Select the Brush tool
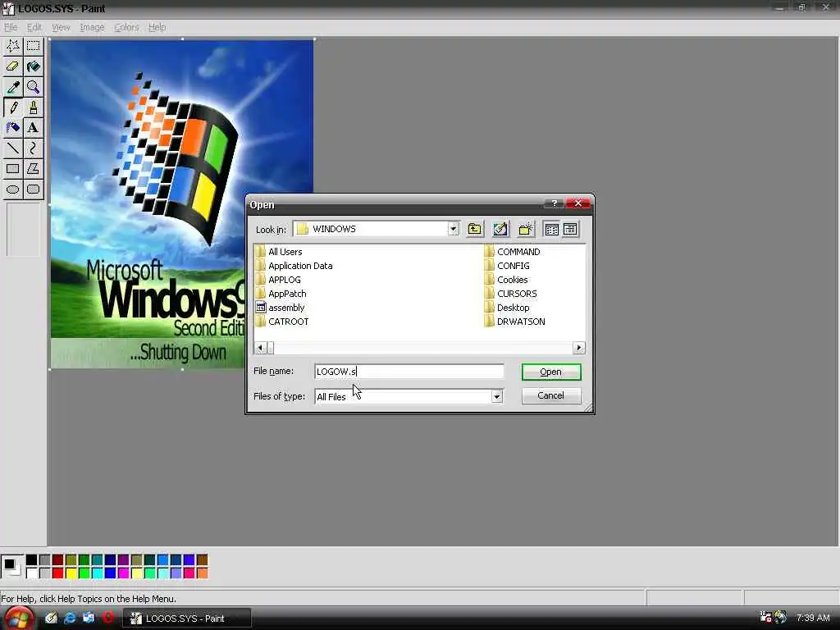 (x=33, y=107)
